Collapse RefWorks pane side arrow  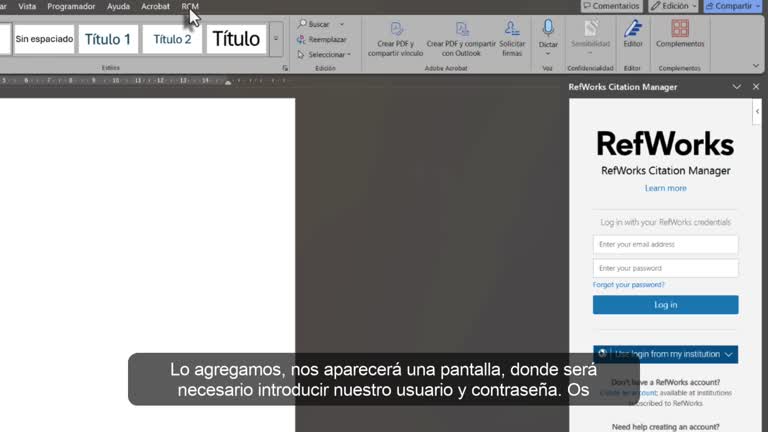757,112
